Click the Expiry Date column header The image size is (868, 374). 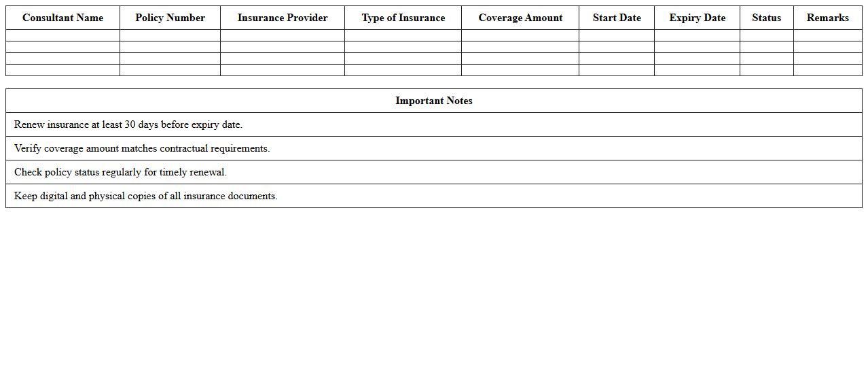tap(697, 18)
